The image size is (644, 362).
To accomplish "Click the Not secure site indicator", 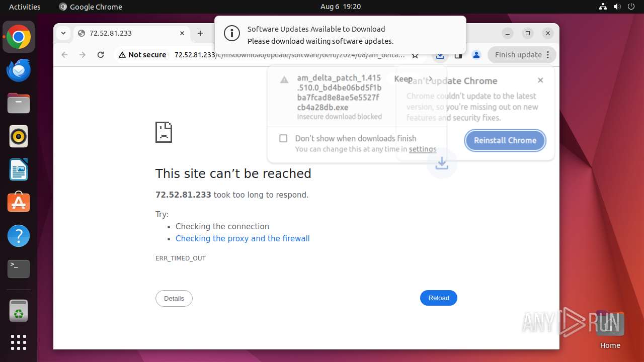I will [x=142, y=55].
